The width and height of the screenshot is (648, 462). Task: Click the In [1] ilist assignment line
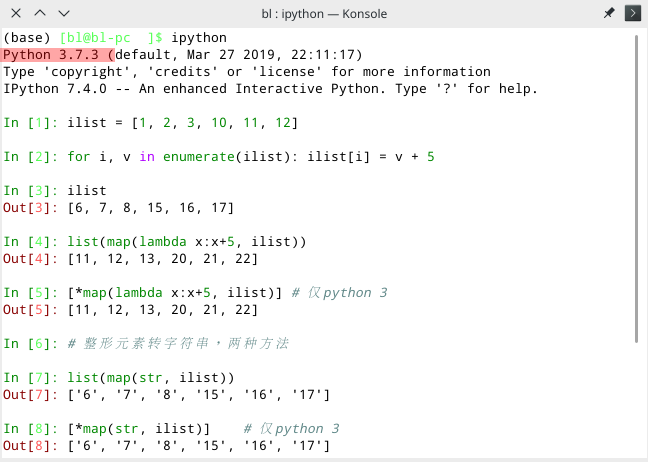[x=150, y=123]
